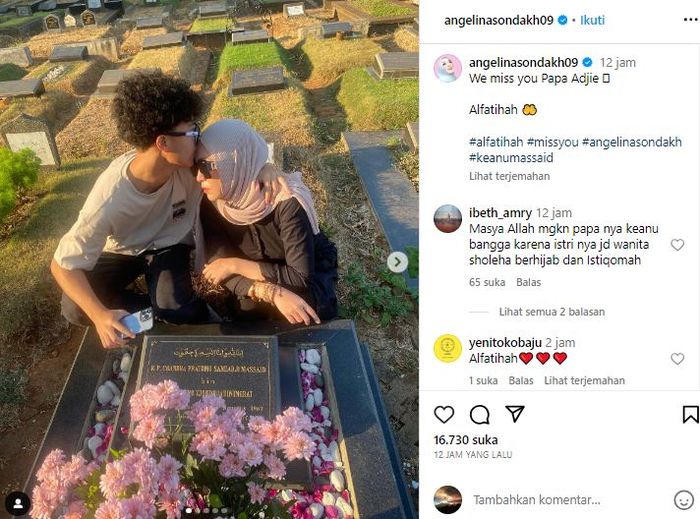This screenshot has width=700, height=519.
Task: Translate yenitokobaju's comment via Lihat terjemahan
Action: coord(584,380)
